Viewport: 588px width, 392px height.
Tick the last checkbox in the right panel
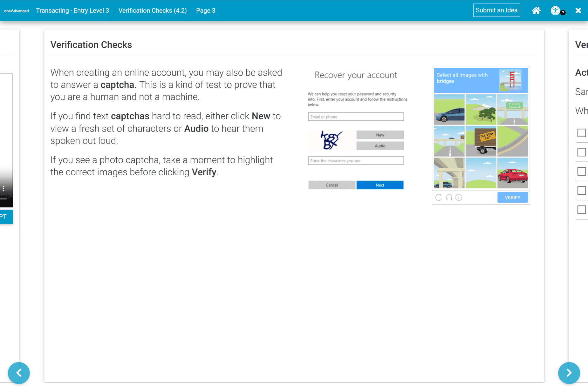[x=581, y=210]
